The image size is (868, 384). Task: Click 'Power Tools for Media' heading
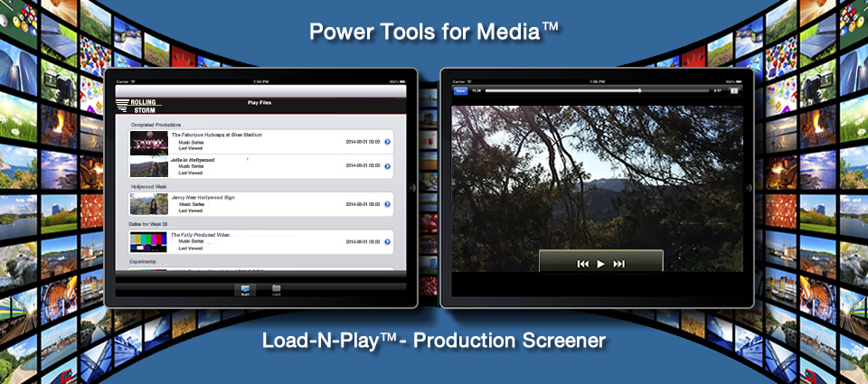(x=434, y=32)
